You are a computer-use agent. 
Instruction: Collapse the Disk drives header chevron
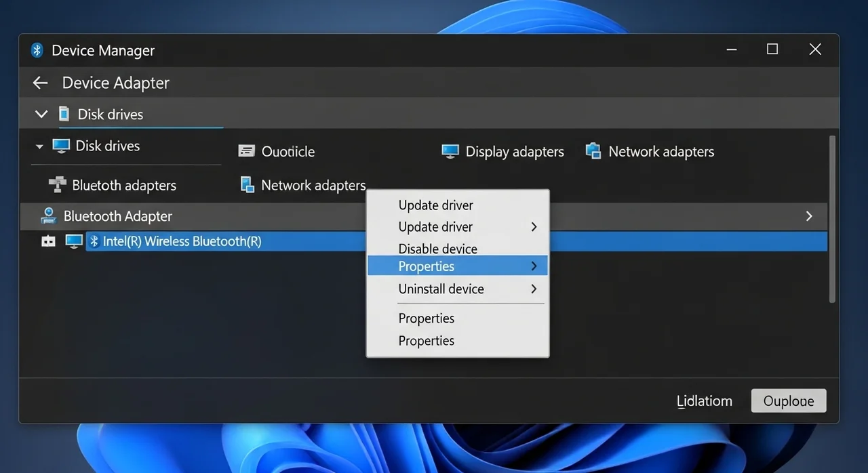click(x=41, y=114)
